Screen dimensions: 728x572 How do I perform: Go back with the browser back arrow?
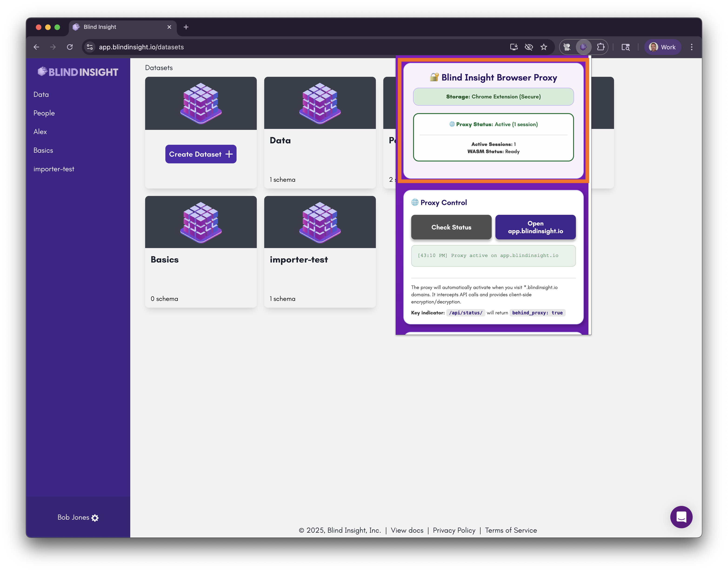tap(37, 47)
